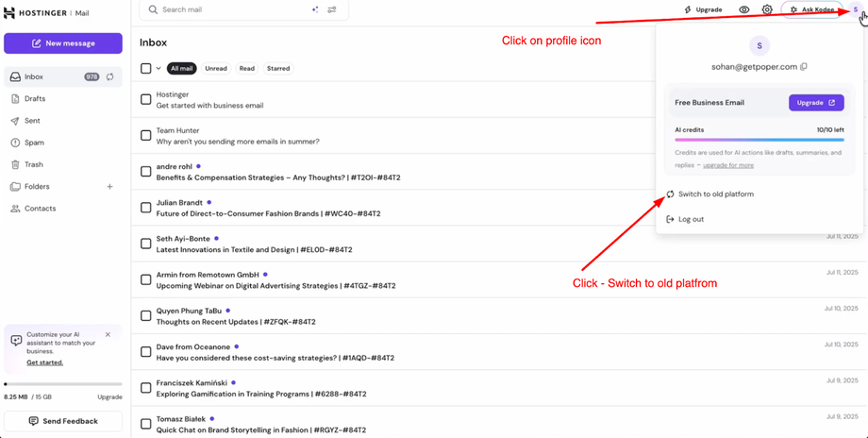Check the Dave from Oceanone email checkbox
The width and height of the screenshot is (868, 438).
click(145, 351)
